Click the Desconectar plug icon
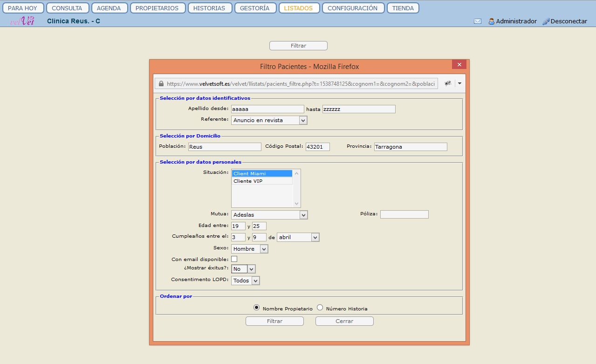This screenshot has height=364, width=596. point(546,21)
